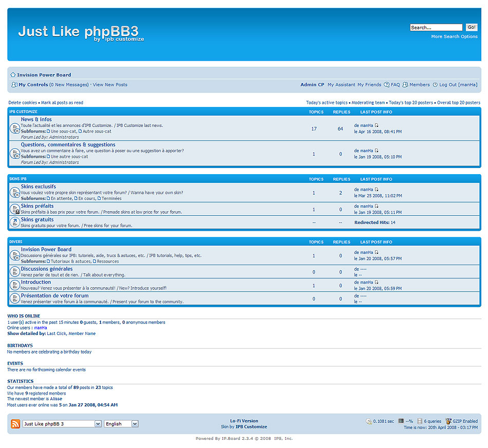Click the execution time stopwatch icon
Image resolution: width=488 pixels, height=448 pixels.
click(369, 421)
